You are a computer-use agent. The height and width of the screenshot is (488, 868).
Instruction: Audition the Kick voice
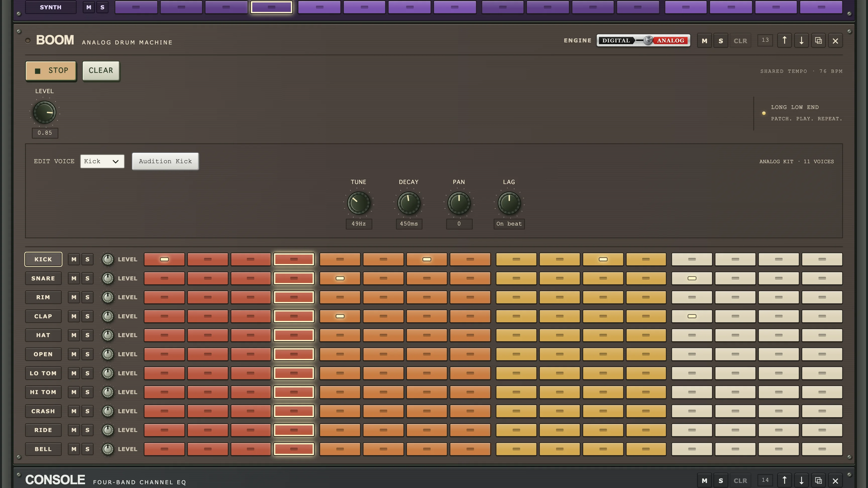click(165, 161)
